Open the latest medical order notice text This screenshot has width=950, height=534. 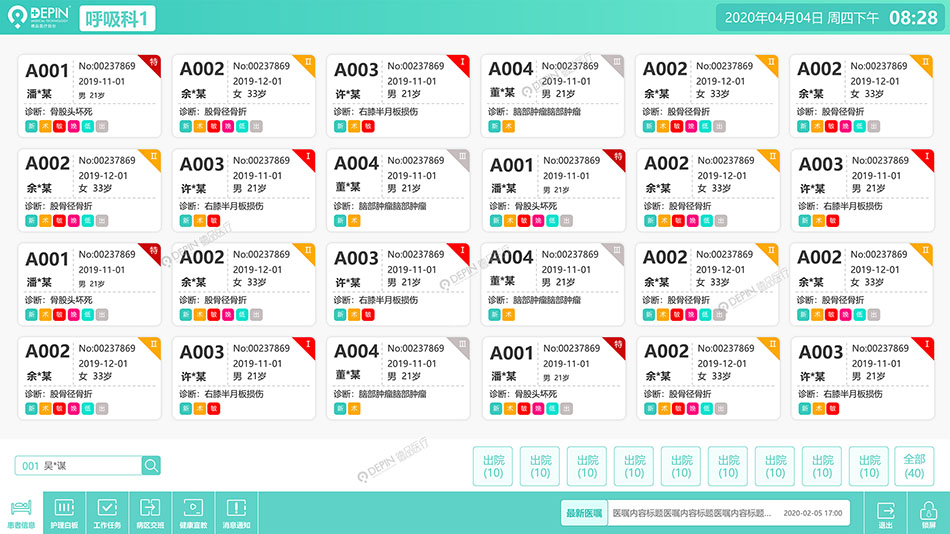tap(692, 513)
